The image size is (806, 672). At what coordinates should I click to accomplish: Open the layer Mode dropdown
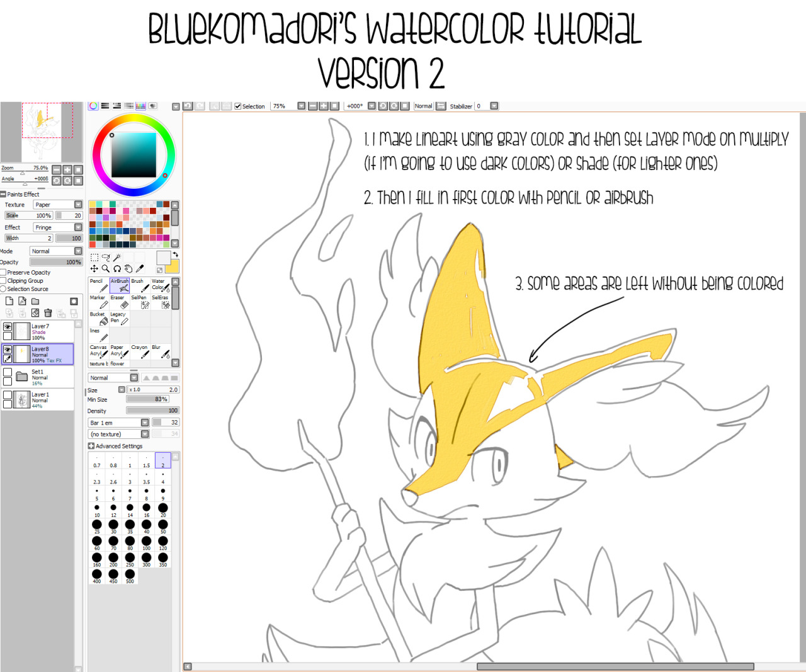[x=56, y=251]
